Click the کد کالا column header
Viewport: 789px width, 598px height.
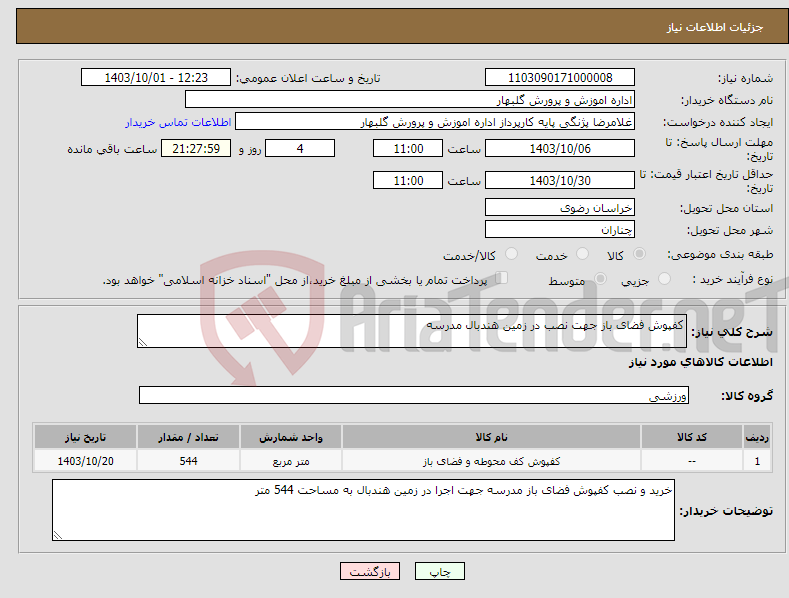[692, 437]
